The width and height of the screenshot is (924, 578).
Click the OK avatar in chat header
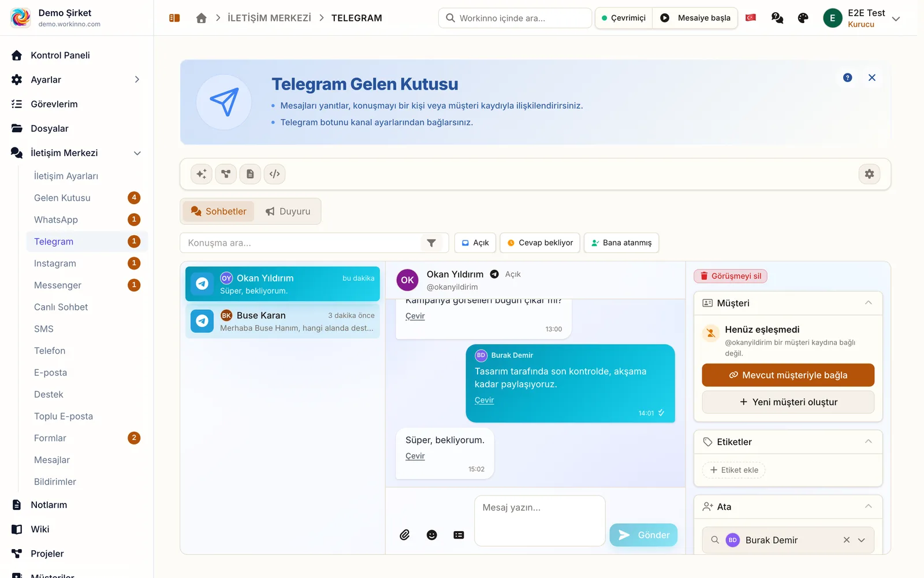coord(407,280)
